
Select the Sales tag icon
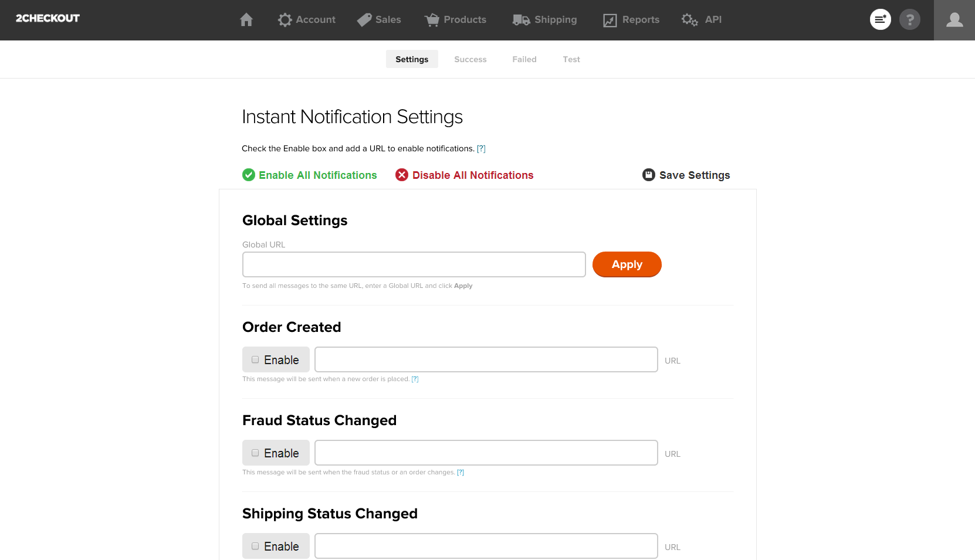tap(364, 19)
